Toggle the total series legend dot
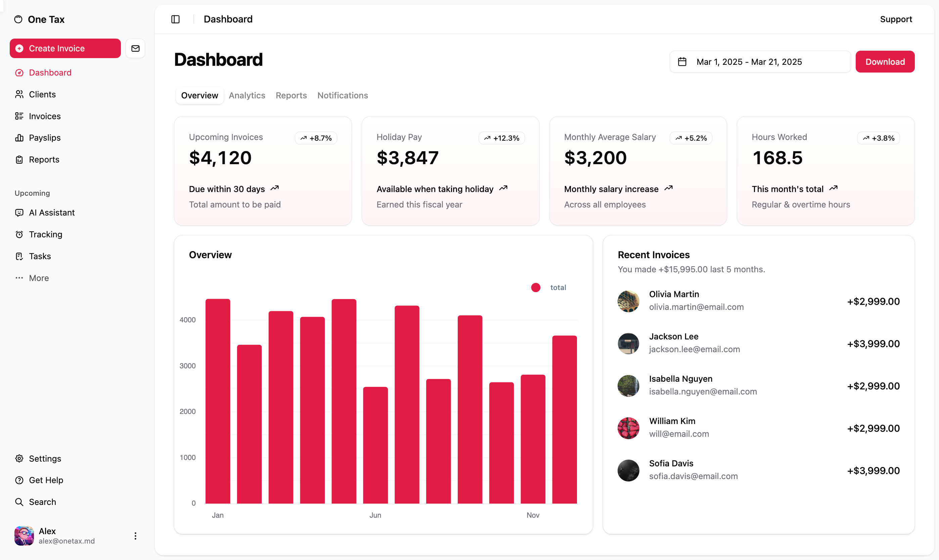The width and height of the screenshot is (939, 560). click(x=536, y=287)
